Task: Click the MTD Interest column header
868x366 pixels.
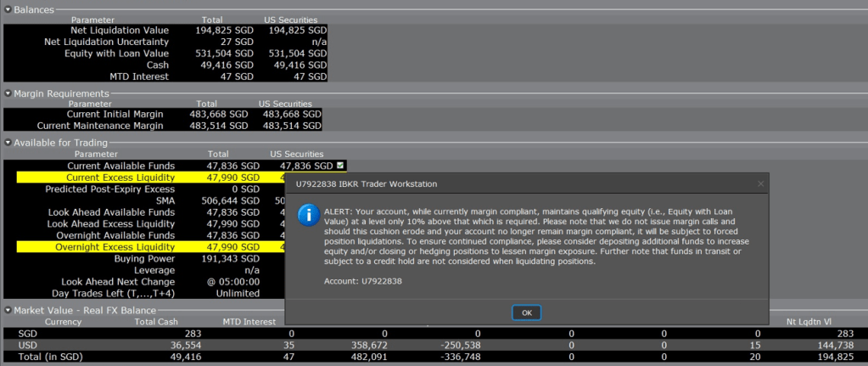Action: 249,322
